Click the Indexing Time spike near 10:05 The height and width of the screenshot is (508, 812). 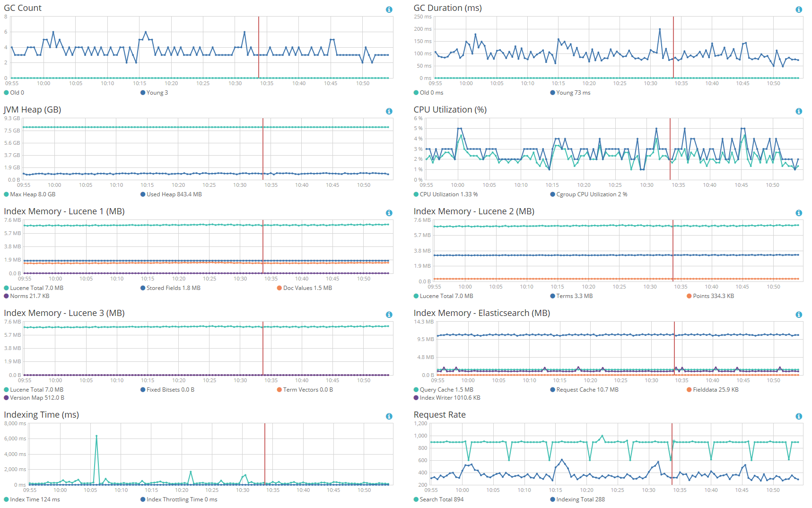96,436
